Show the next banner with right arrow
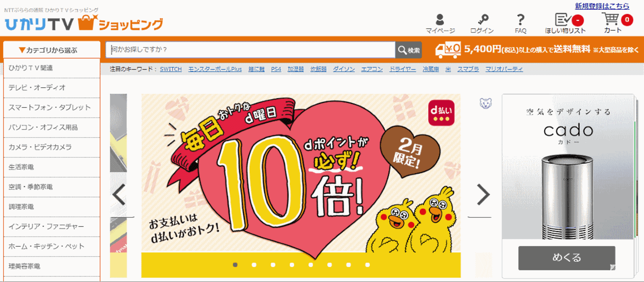 (x=483, y=195)
